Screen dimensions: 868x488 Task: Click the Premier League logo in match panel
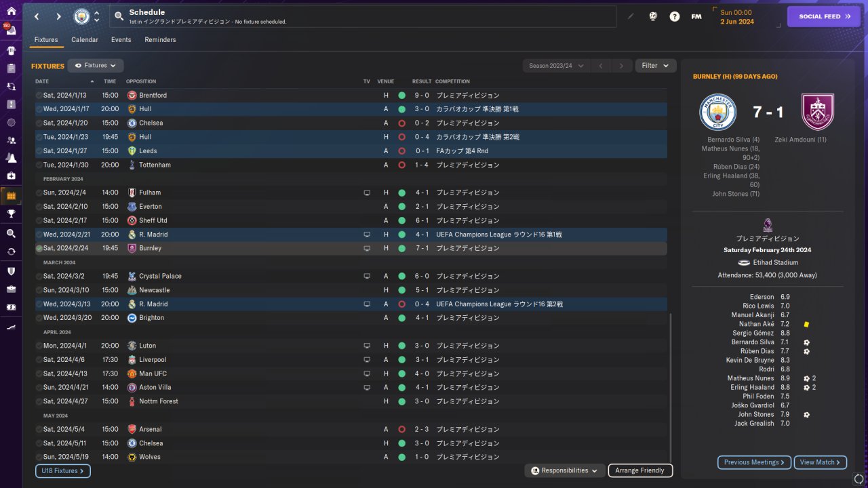tap(768, 225)
